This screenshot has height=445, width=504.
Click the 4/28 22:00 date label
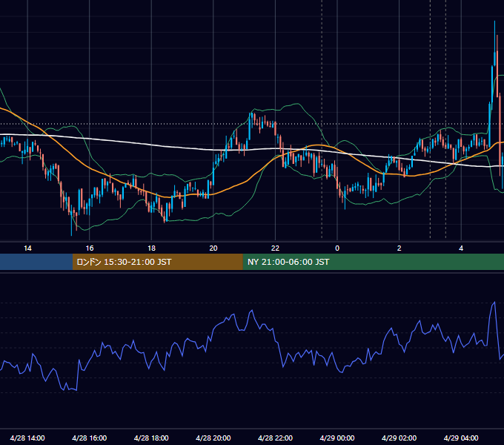pos(275,438)
